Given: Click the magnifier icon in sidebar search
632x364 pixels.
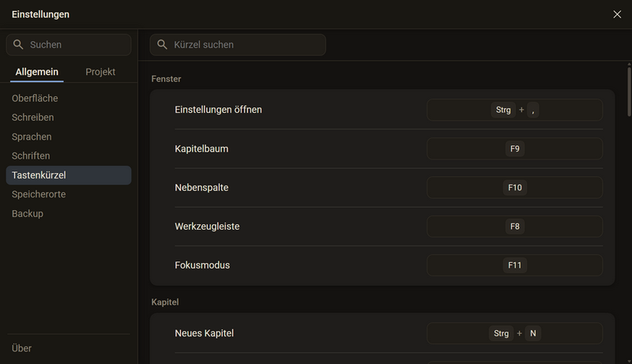Looking at the screenshot, I should tap(18, 44).
